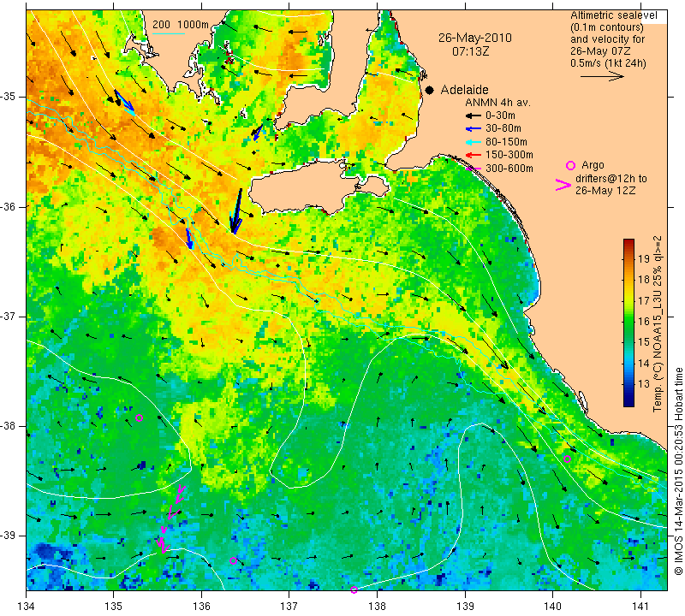Click the cyan 80-150m legend arrow
The height and width of the screenshot is (616, 685).
[474, 142]
